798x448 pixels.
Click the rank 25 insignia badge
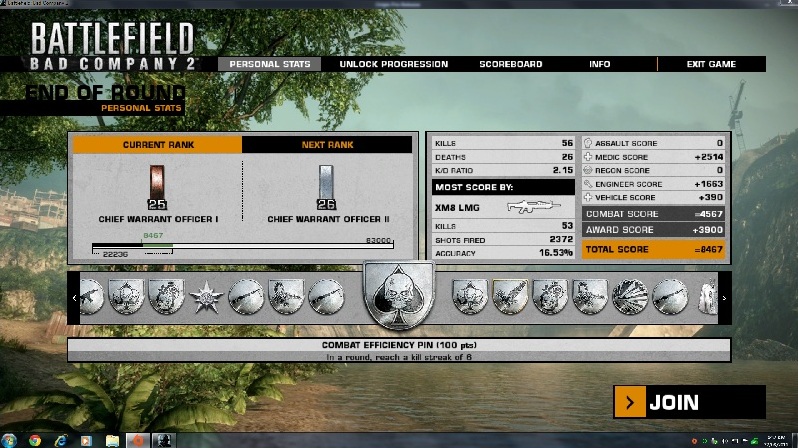coord(157,187)
